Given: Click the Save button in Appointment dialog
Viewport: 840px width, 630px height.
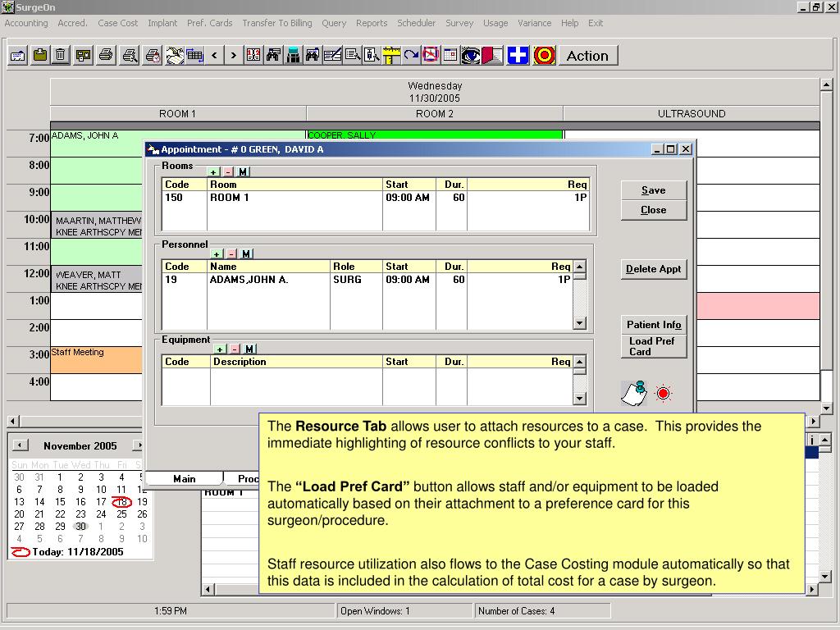Looking at the screenshot, I should point(654,190).
